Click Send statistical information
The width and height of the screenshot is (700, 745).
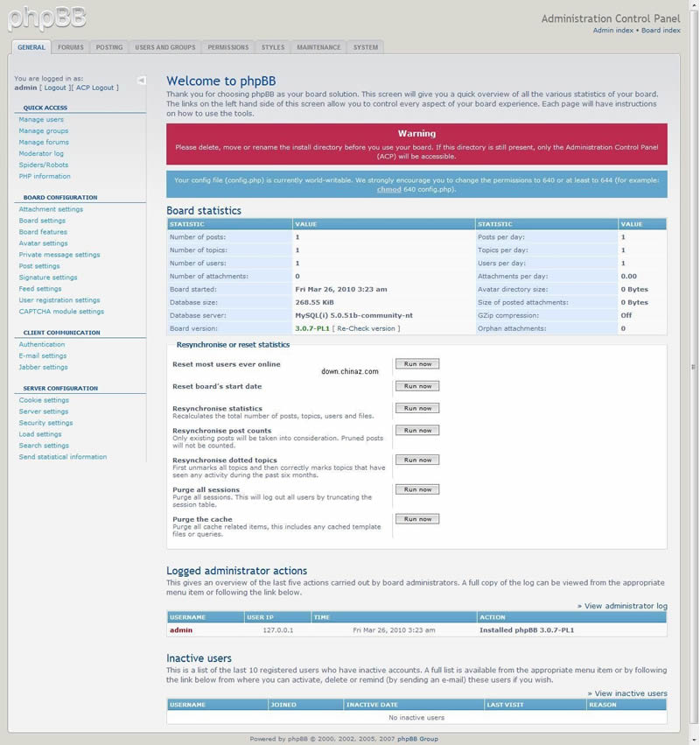[x=63, y=457]
